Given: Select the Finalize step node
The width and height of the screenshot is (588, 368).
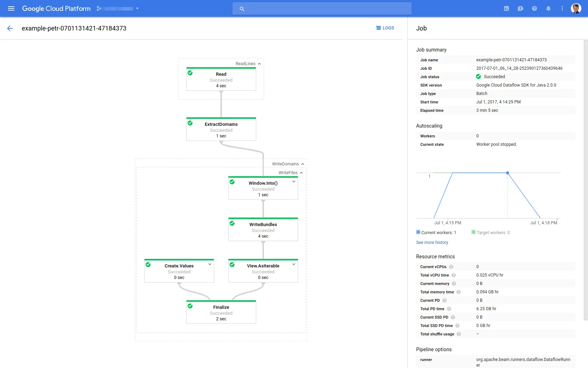Looking at the screenshot, I should [x=221, y=312].
